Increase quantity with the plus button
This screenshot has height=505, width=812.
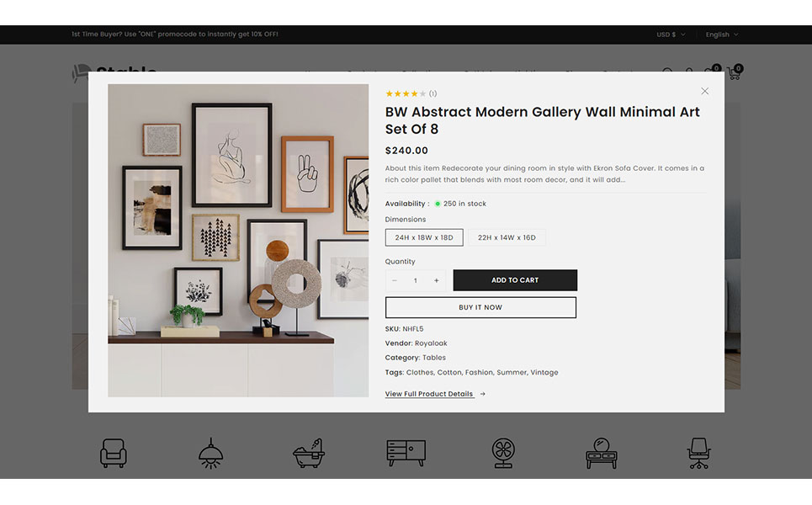pos(437,280)
